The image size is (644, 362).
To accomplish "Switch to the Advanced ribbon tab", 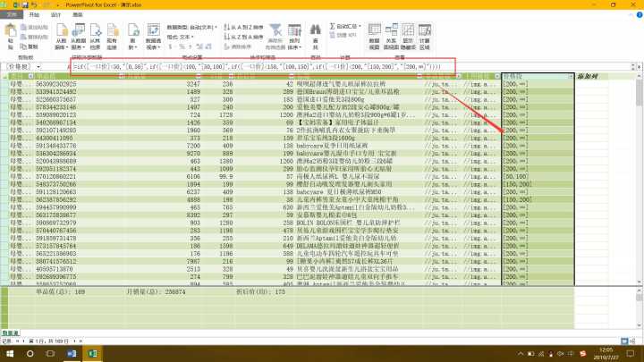I will point(78,15).
